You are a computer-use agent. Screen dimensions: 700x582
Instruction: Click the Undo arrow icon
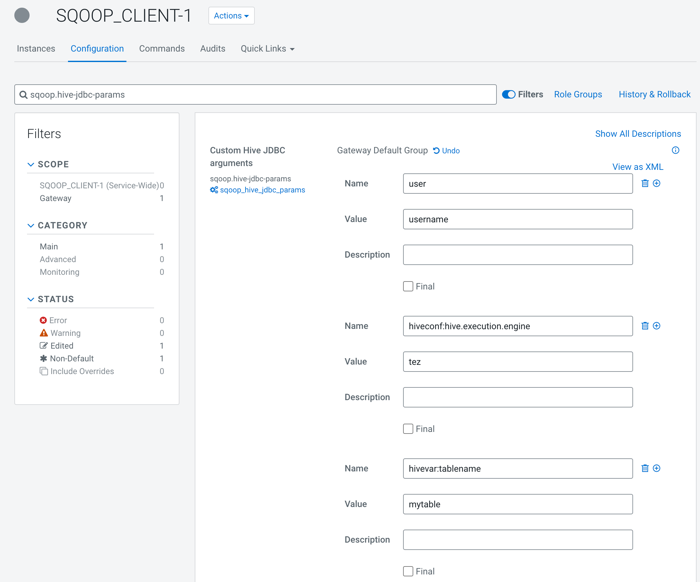pyautogui.click(x=436, y=151)
